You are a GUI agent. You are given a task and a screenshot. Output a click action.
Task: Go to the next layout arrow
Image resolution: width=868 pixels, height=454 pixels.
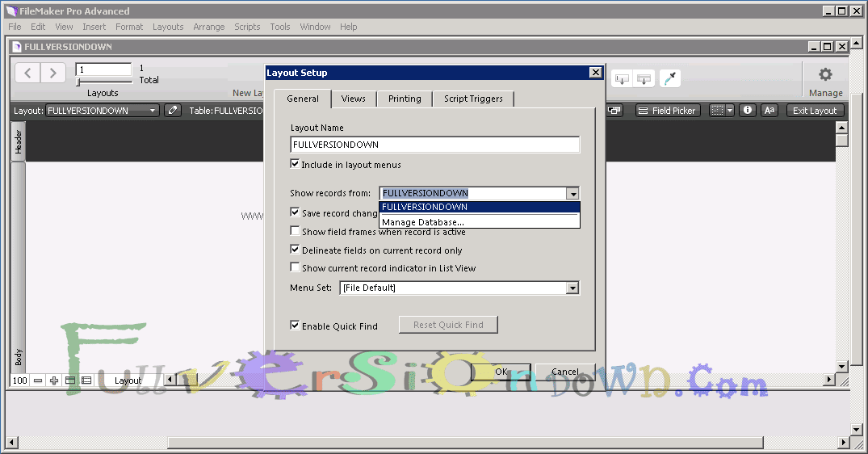[x=52, y=73]
